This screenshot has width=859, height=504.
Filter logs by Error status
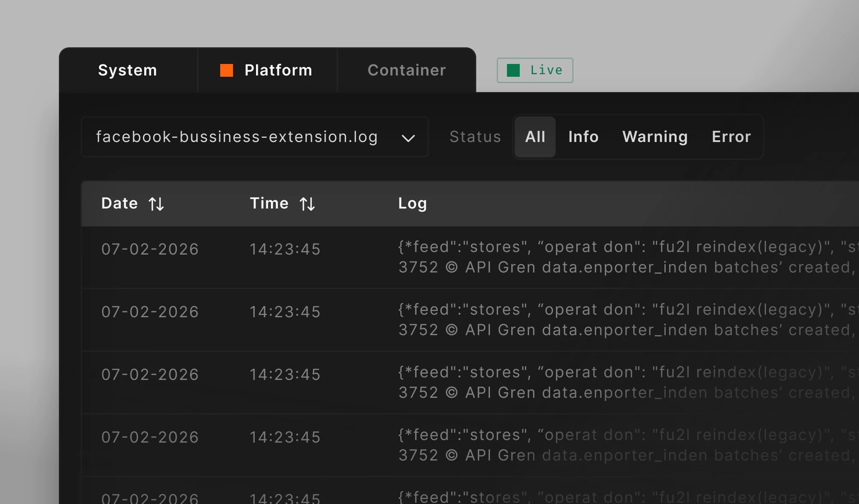[731, 137]
